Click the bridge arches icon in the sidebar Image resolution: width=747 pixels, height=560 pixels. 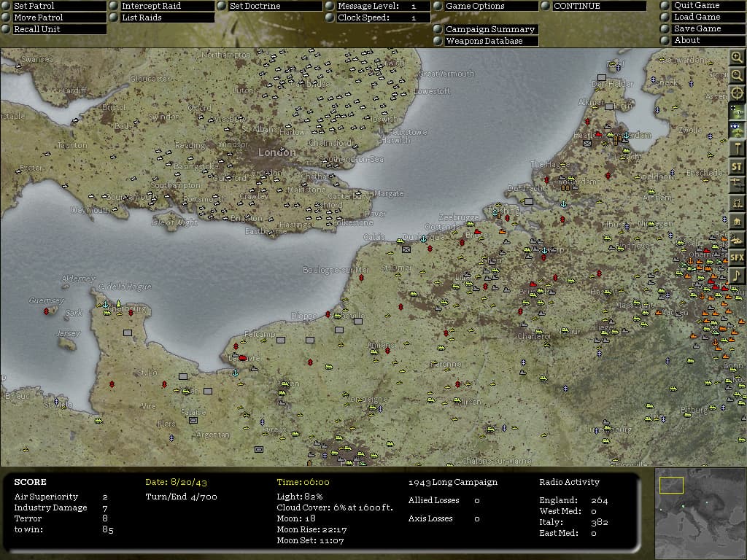click(x=737, y=203)
